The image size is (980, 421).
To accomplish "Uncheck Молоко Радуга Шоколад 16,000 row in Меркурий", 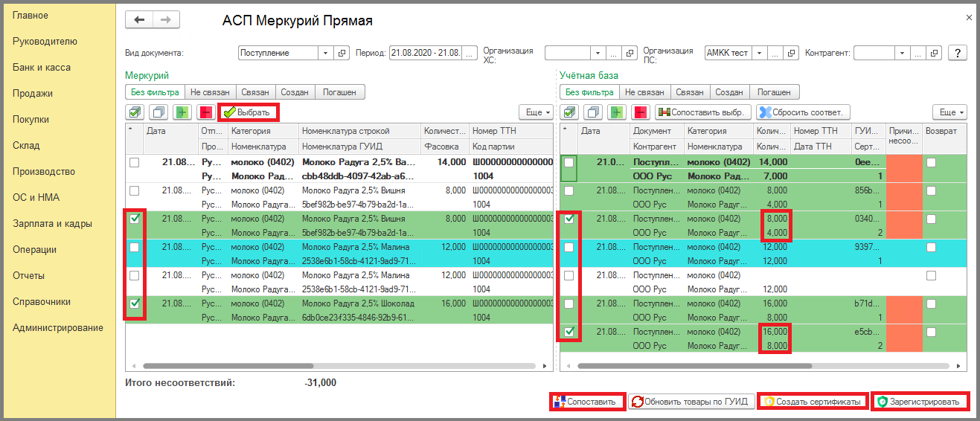I will 134,303.
